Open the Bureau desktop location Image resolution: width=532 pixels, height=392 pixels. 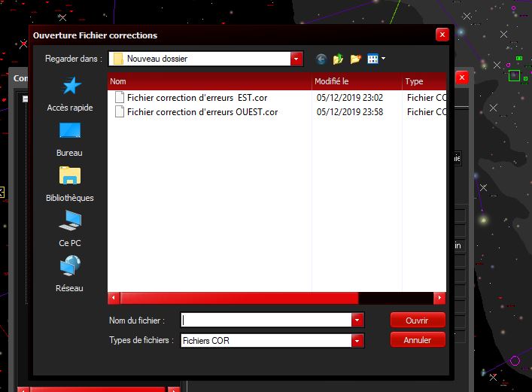(70, 131)
